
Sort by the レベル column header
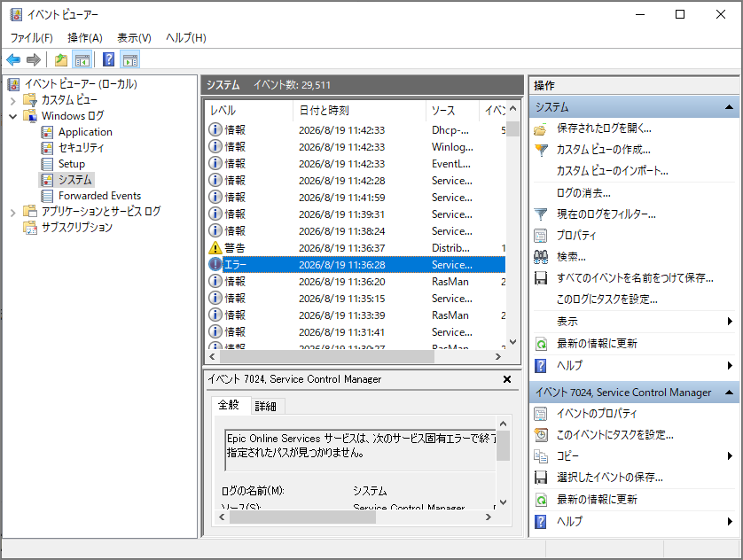[x=249, y=110]
